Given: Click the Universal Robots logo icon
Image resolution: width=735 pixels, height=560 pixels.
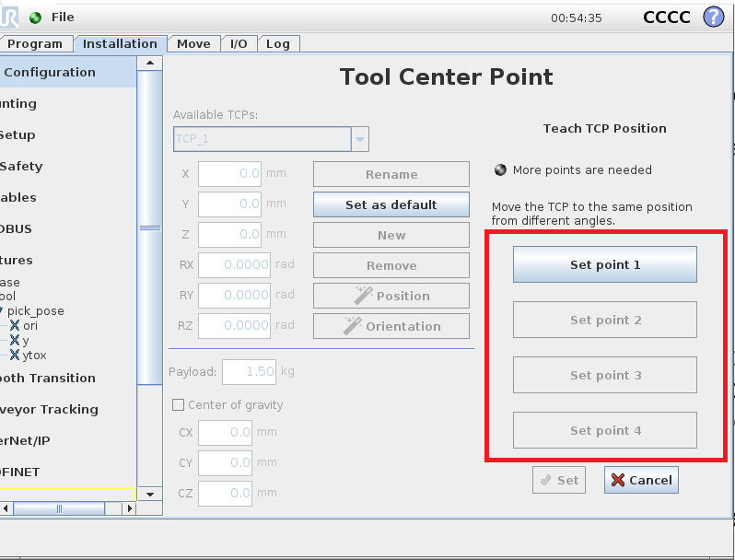Looking at the screenshot, I should tap(9, 17).
